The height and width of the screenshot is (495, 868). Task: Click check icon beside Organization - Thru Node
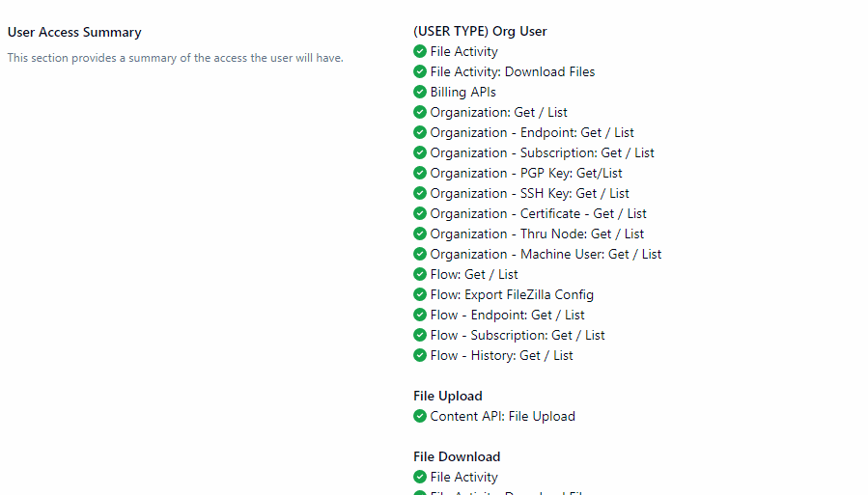(420, 234)
